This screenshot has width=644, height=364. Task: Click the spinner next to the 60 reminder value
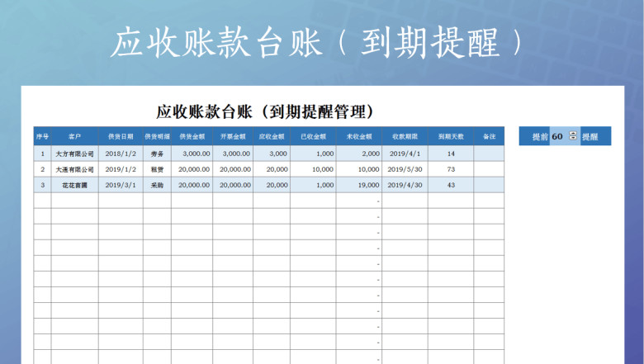coord(573,136)
